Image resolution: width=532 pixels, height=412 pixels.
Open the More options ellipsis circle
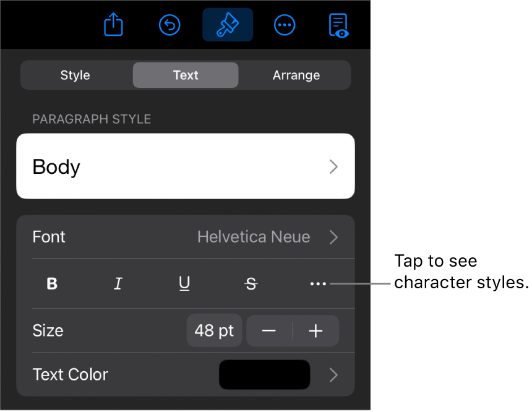(285, 25)
